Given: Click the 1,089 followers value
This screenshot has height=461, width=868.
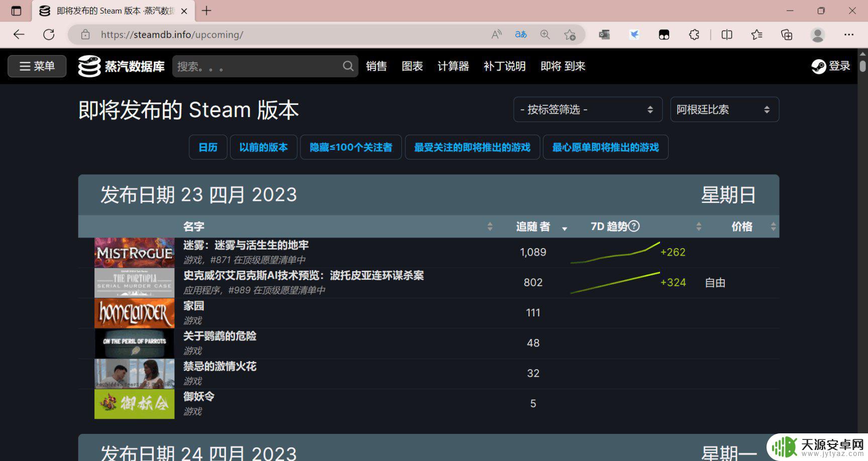Looking at the screenshot, I should (533, 252).
